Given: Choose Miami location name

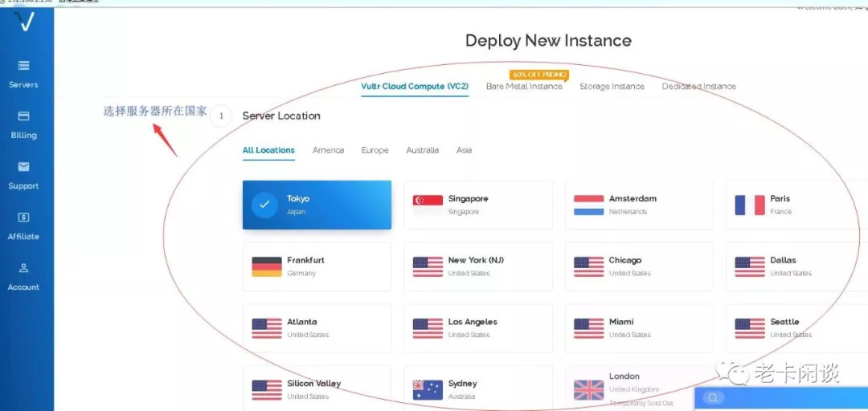Looking at the screenshot, I should (621, 322).
